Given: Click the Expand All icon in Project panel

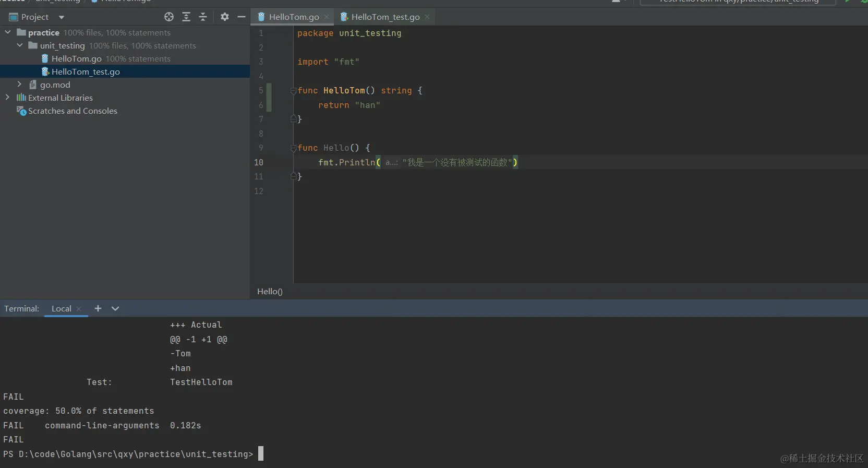Looking at the screenshot, I should (186, 17).
